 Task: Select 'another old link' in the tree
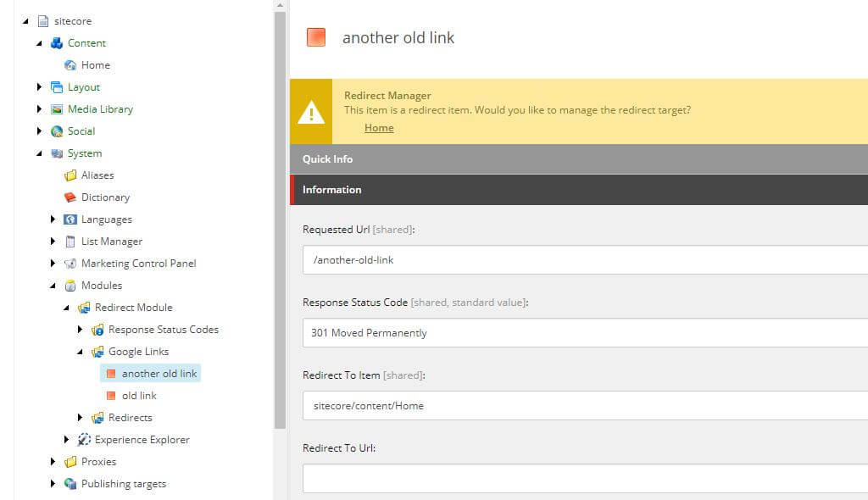pos(159,374)
